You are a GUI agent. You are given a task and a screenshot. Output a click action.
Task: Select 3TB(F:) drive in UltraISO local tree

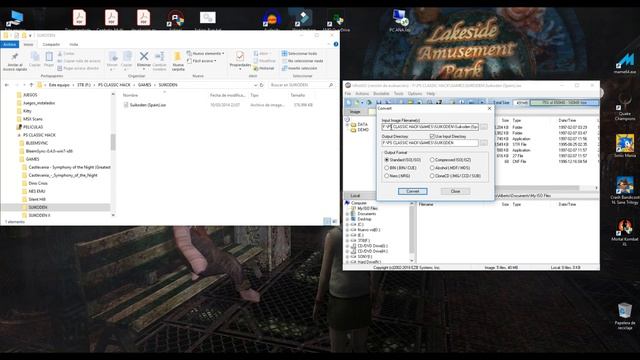point(363,240)
